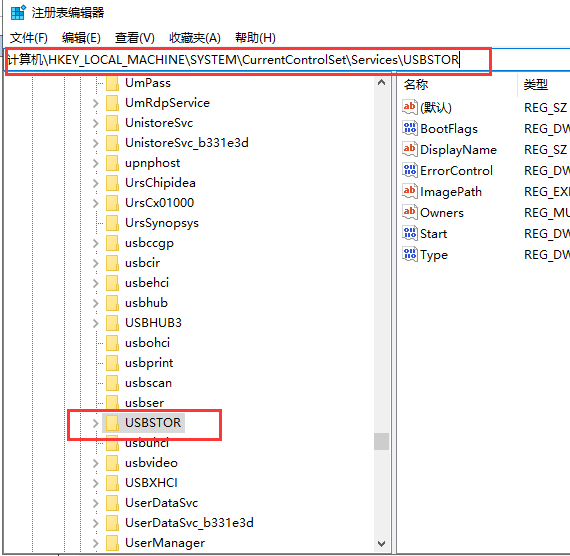
Task: Expand the usbhub key
Action: pyautogui.click(x=96, y=303)
